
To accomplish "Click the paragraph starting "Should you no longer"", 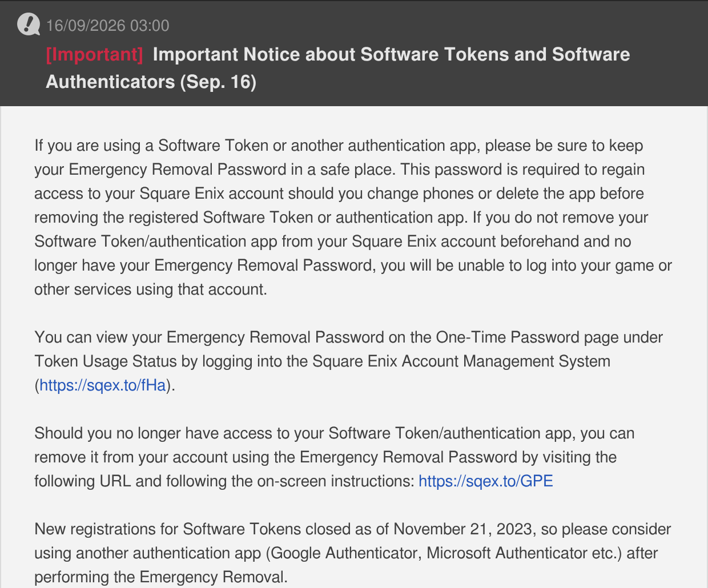I will [334, 457].
